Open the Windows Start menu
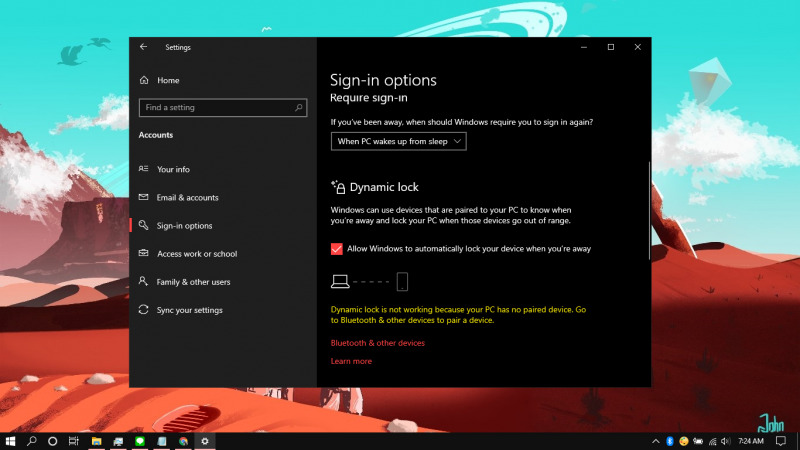Screen dimensions: 800x450 click(10, 441)
